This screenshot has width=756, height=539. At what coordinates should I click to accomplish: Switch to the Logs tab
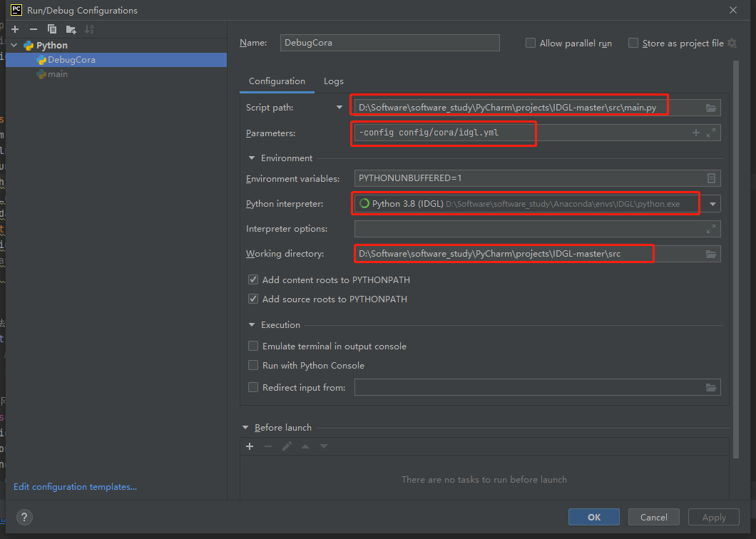(x=333, y=81)
